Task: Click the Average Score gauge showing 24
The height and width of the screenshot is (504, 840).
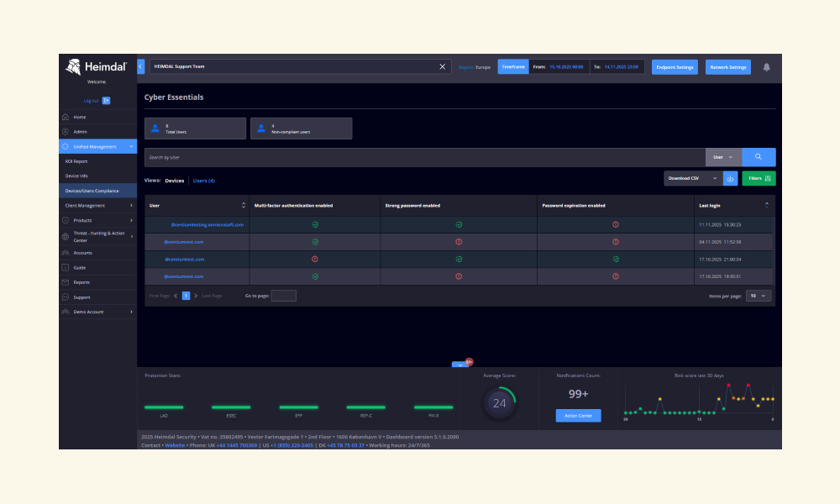Action: [499, 402]
